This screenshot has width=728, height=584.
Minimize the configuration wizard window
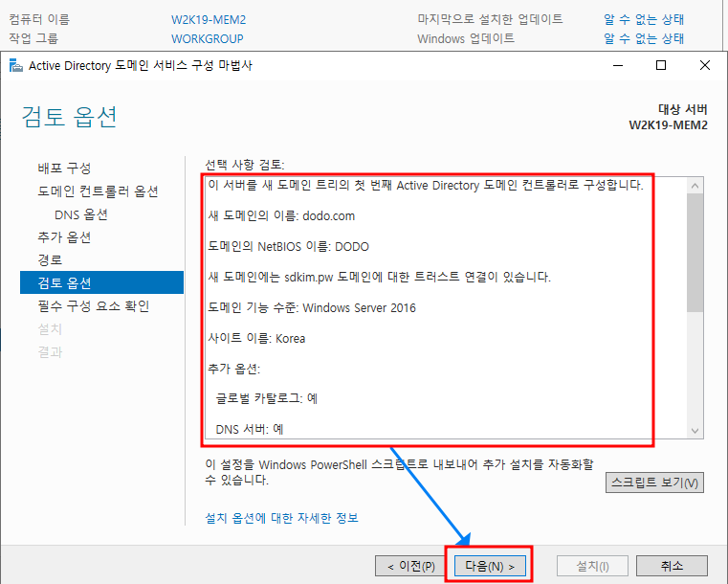click(x=618, y=65)
